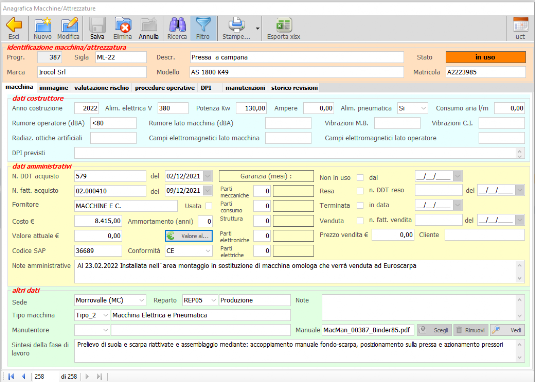Click the Marca field
This screenshot has width=535, height=382.
pos(92,72)
